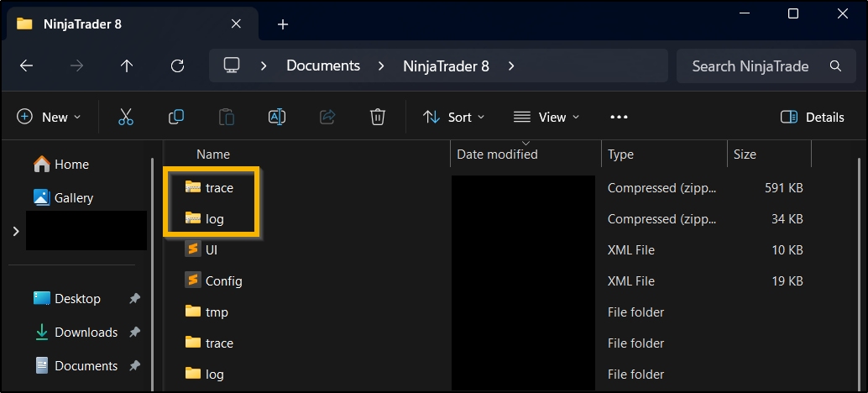The image size is (868, 393).
Task: Open the View dropdown menu
Action: (x=546, y=118)
